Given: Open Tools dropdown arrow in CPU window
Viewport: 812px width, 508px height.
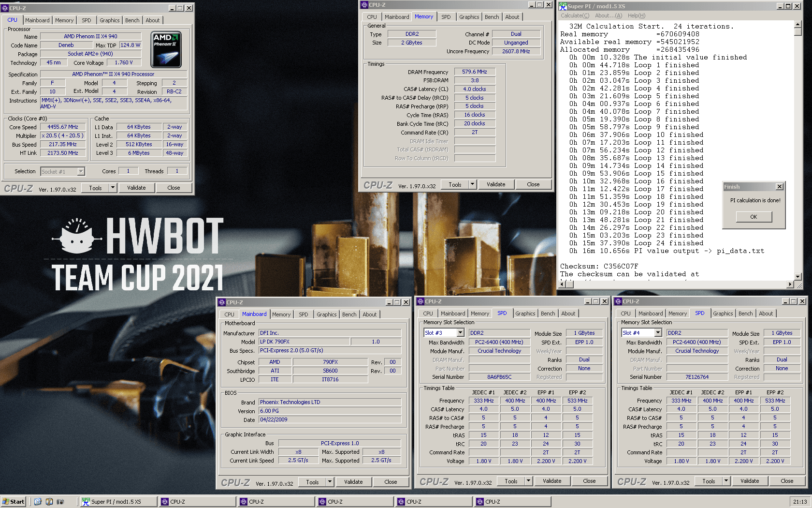Looking at the screenshot, I should click(113, 188).
